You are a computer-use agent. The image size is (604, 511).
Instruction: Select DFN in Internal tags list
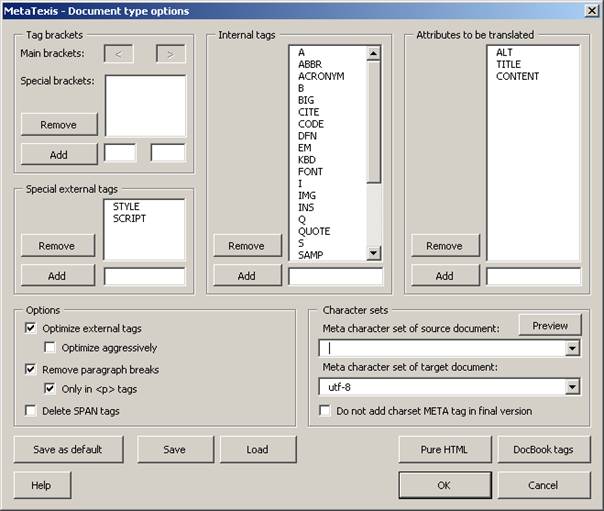pos(307,136)
